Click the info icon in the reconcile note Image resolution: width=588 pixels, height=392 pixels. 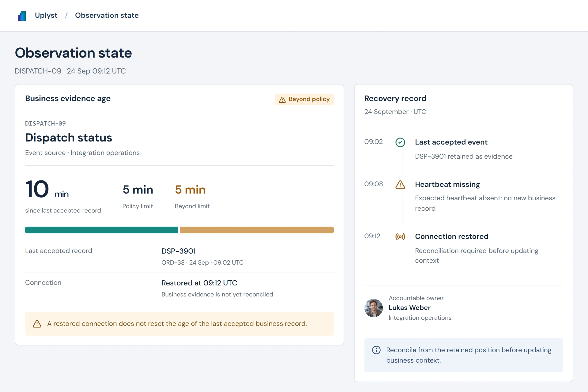tap(376, 350)
